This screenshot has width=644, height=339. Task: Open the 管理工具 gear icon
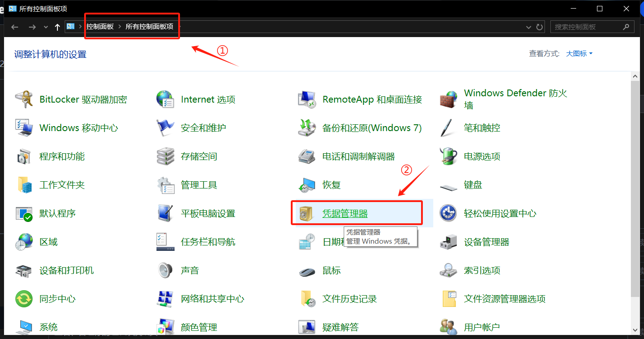point(165,185)
